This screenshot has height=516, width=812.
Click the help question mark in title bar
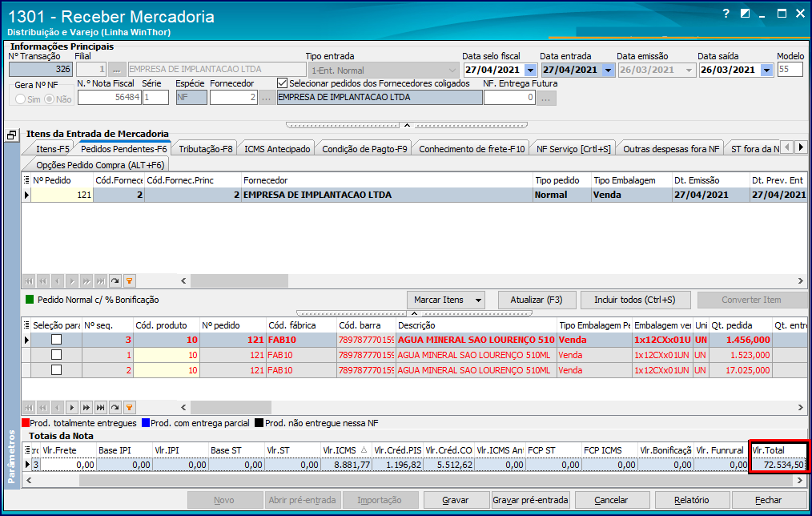(726, 14)
